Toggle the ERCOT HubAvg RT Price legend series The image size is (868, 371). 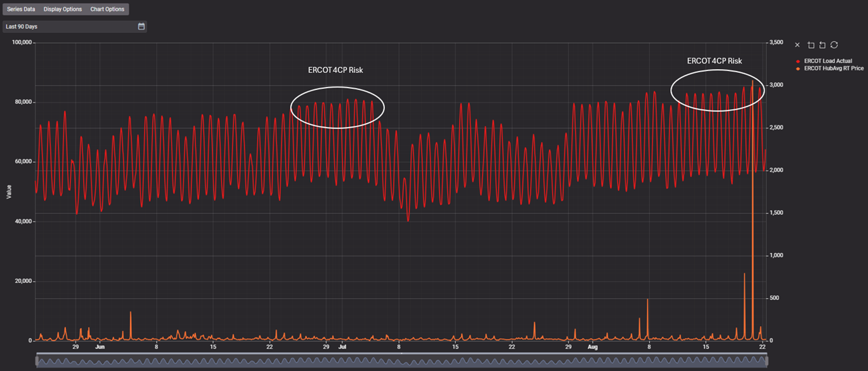pyautogui.click(x=831, y=68)
